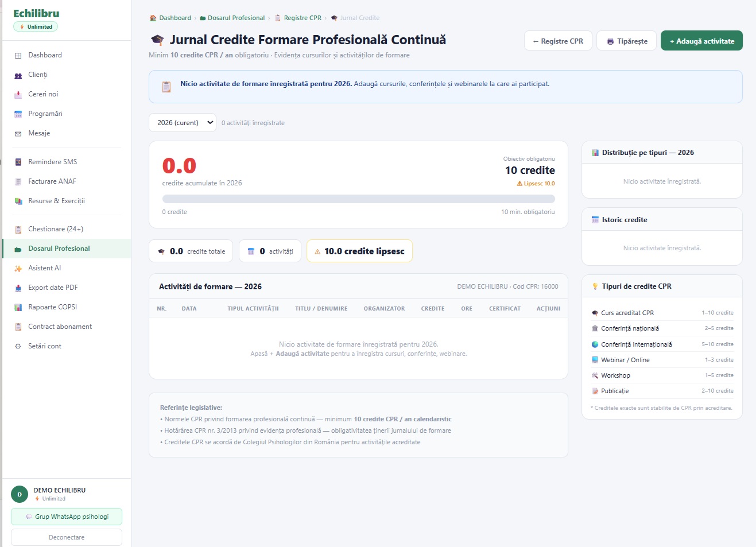Open the 2026 (curent) year dropdown
Image resolution: width=756 pixels, height=547 pixels.
pos(183,123)
